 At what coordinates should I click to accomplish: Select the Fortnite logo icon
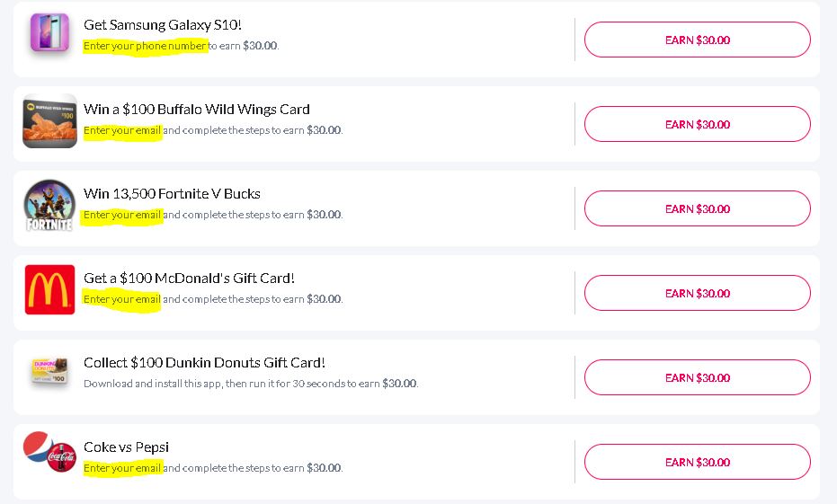tap(49, 206)
